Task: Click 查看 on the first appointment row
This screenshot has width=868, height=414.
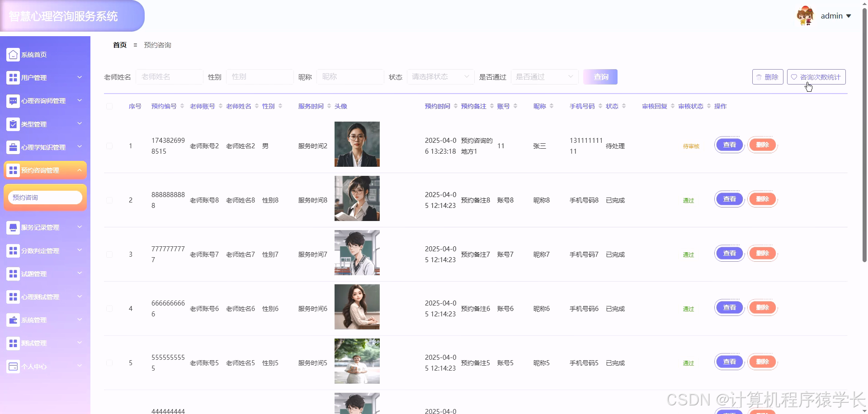Action: click(x=729, y=145)
